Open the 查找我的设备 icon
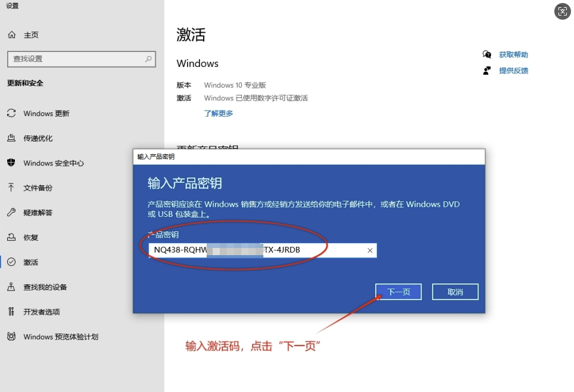This screenshot has width=574, height=392. click(x=12, y=287)
